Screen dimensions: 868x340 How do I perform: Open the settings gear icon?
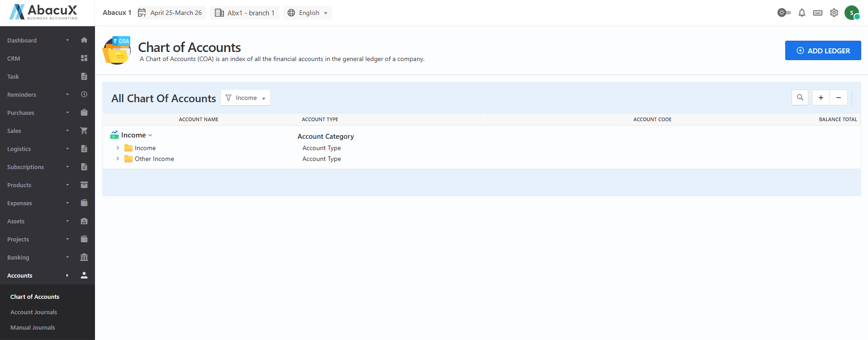834,13
